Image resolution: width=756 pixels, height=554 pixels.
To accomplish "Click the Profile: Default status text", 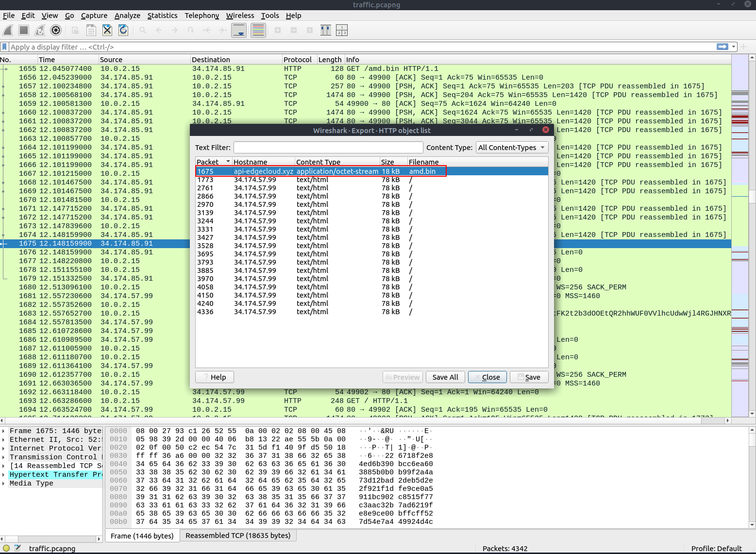I will [x=716, y=549].
